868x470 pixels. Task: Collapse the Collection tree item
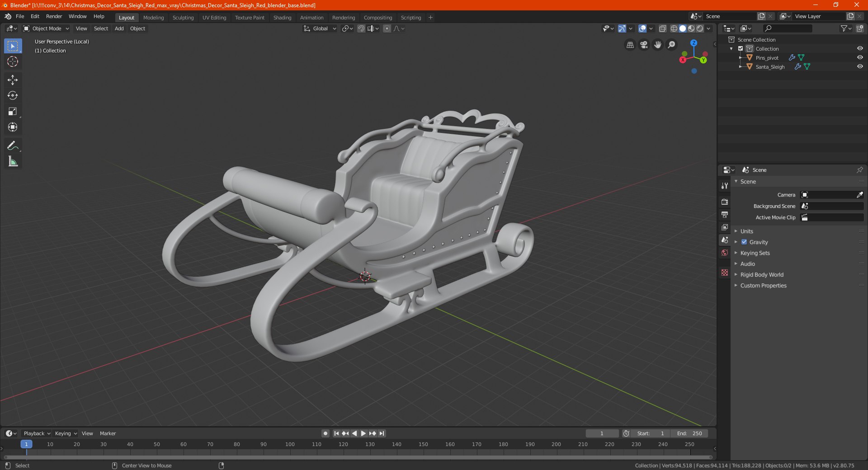click(731, 49)
